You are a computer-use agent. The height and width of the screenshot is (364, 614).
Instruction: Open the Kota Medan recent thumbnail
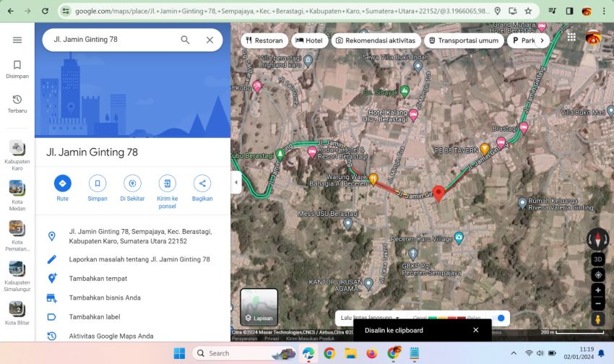point(17,195)
